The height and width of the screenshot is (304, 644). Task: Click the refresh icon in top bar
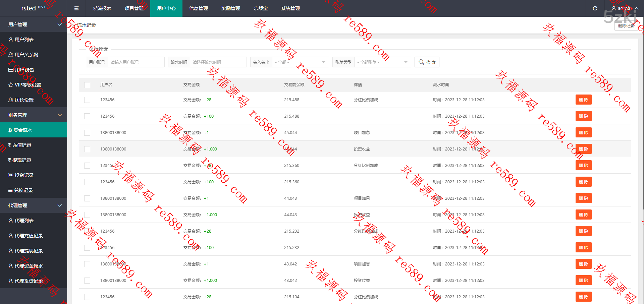click(x=595, y=8)
